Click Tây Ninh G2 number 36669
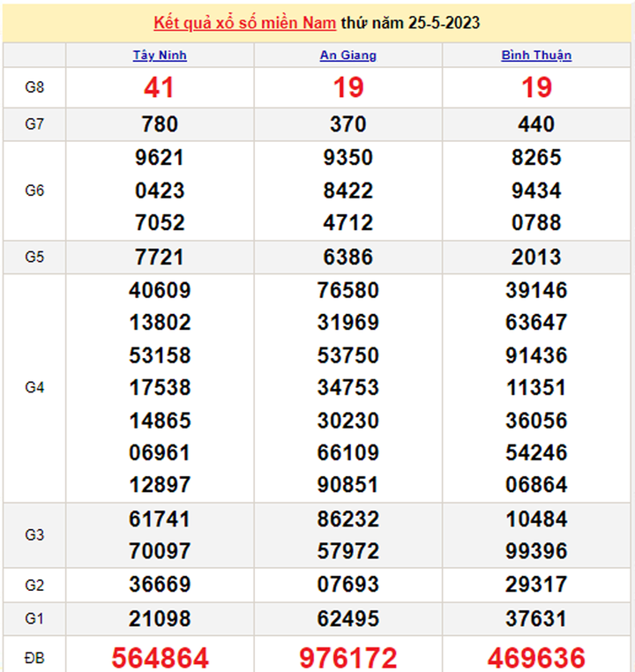 (160, 584)
